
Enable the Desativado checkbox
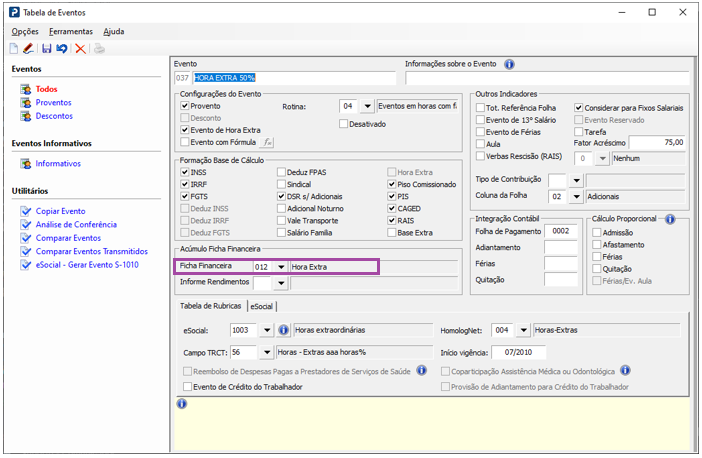(x=344, y=124)
